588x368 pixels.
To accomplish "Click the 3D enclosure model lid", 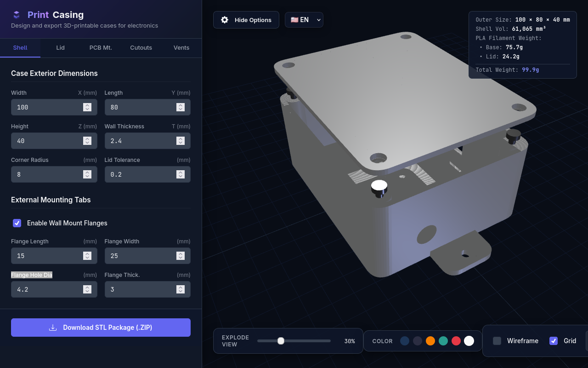I will pyautogui.click(x=404, y=101).
